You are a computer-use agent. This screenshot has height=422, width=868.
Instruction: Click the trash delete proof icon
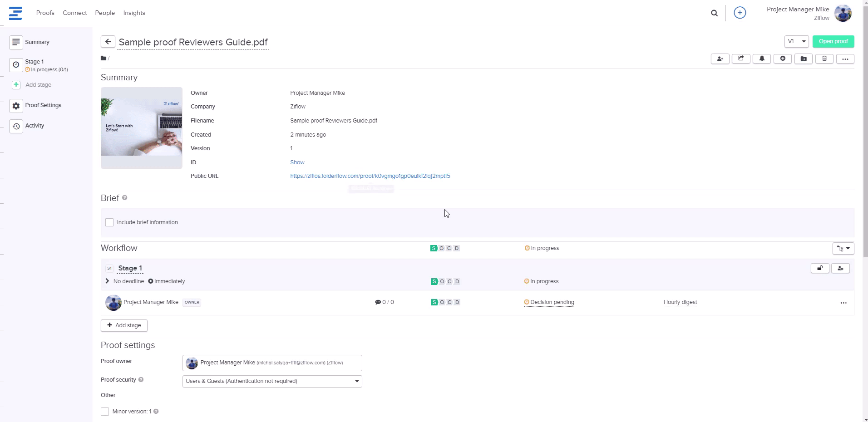(x=824, y=59)
